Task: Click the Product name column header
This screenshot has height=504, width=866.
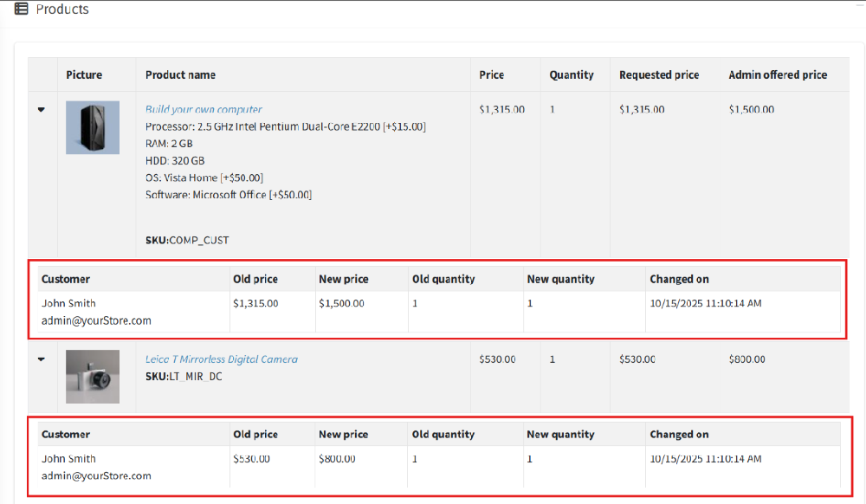Action: 180,75
